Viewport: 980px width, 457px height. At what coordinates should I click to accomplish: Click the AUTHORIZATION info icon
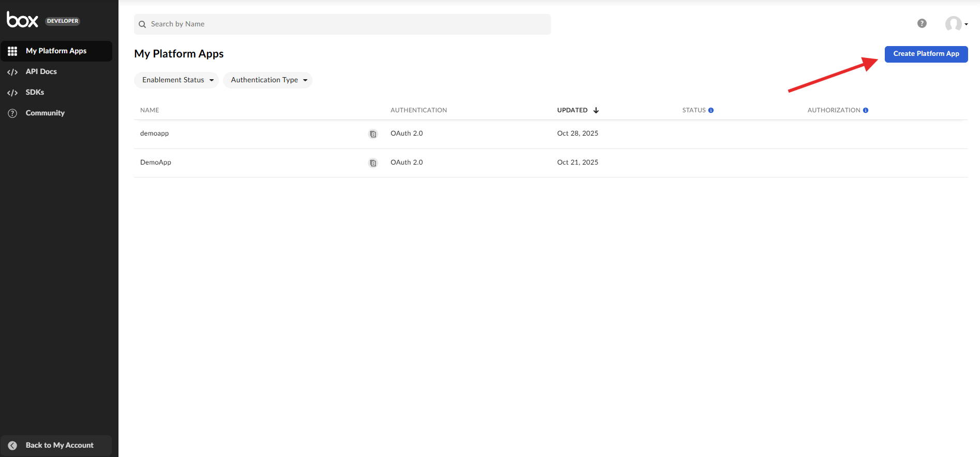pos(866,110)
